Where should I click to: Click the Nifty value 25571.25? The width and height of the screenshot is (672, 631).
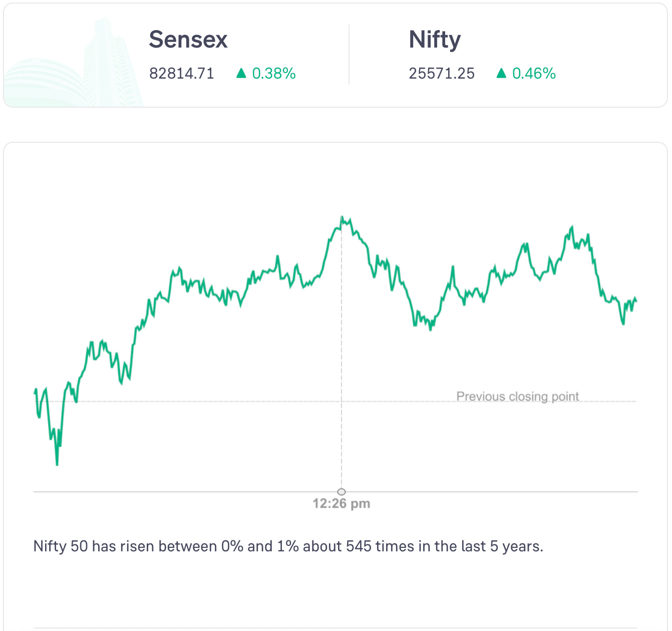click(442, 74)
